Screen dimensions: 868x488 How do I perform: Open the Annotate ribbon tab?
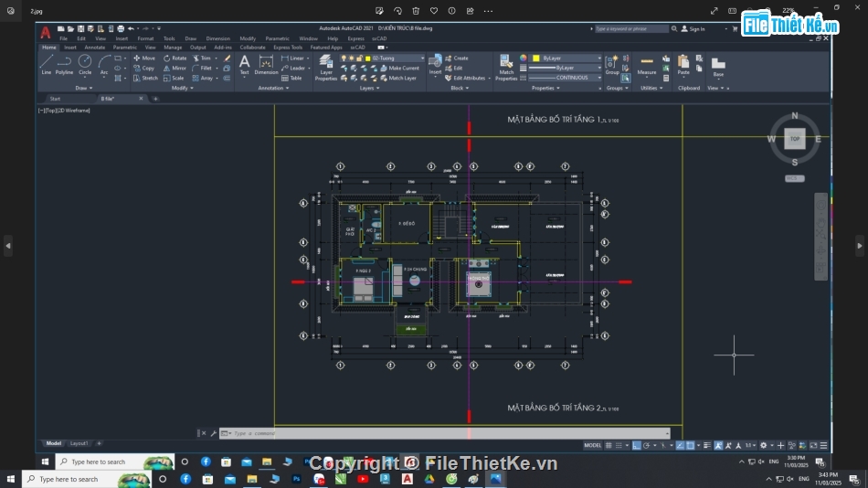click(x=95, y=48)
